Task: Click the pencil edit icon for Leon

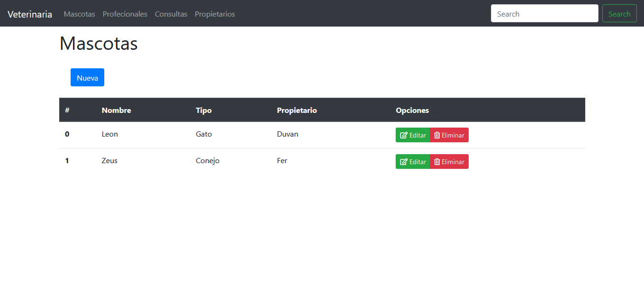Action: 404,135
